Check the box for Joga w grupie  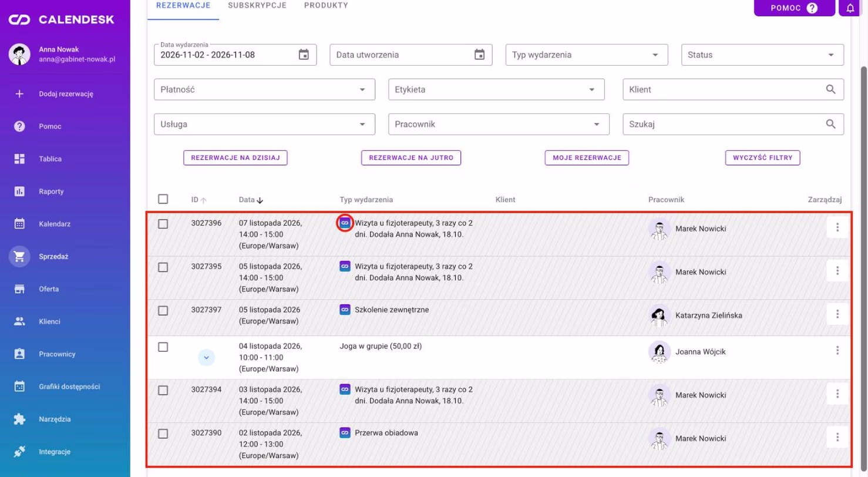point(163,347)
